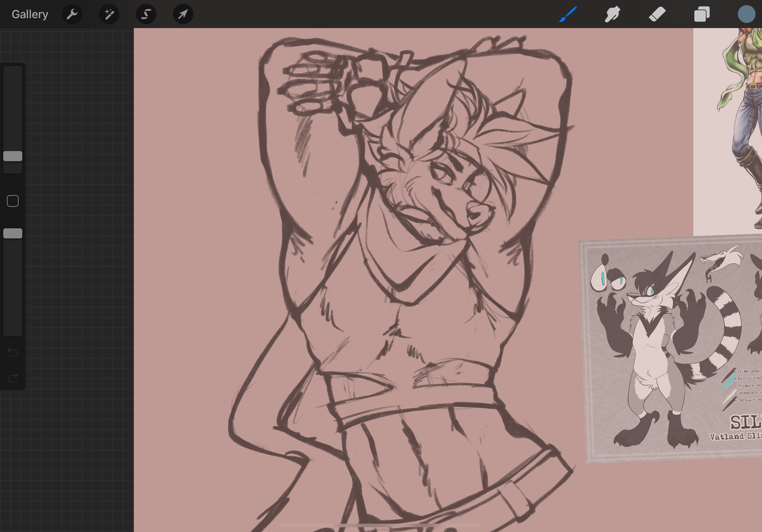
Task: Open the Layers panel
Action: tap(702, 14)
